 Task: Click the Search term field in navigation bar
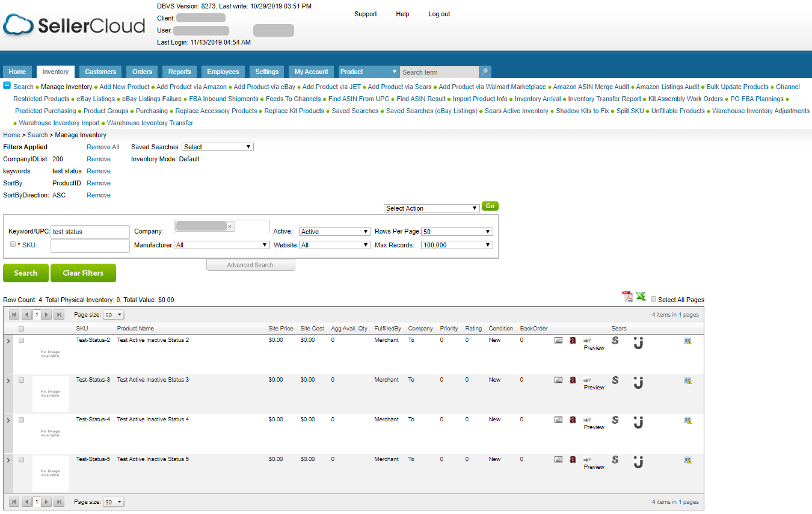tap(439, 72)
